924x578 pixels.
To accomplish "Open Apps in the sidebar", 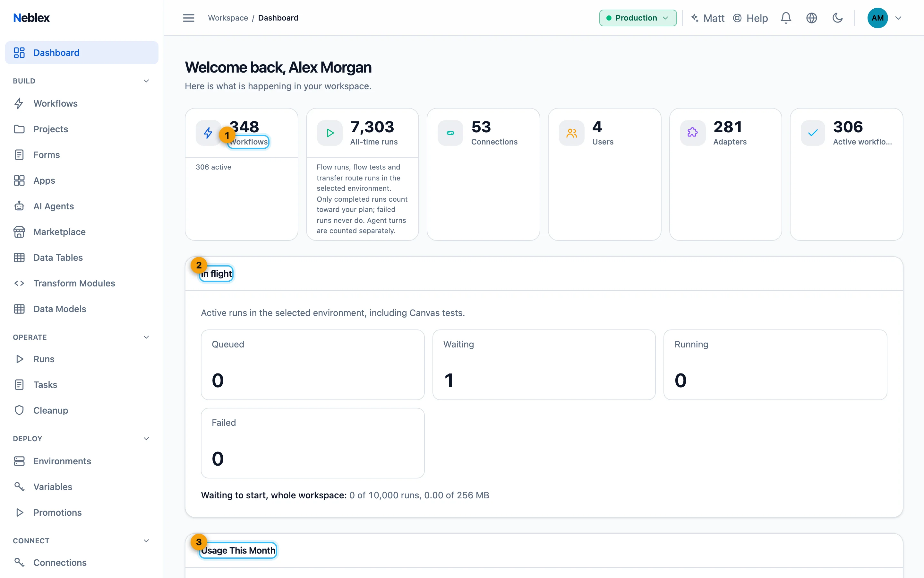I will coord(82,180).
